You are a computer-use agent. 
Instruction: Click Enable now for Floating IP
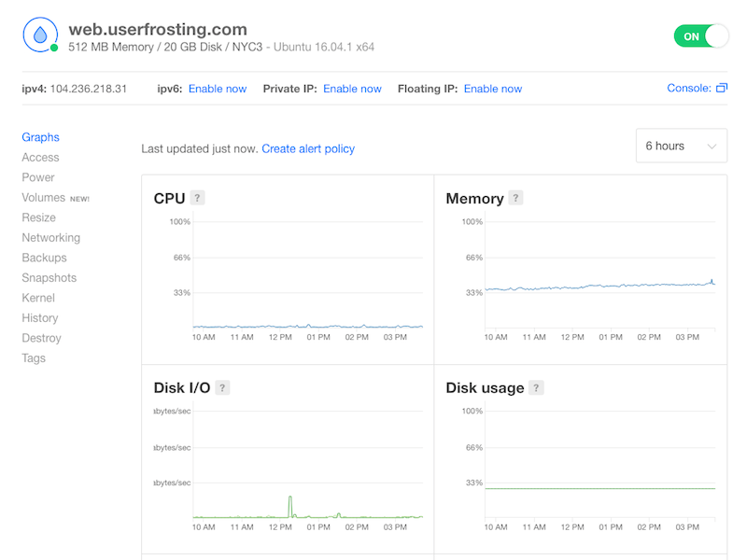point(493,89)
